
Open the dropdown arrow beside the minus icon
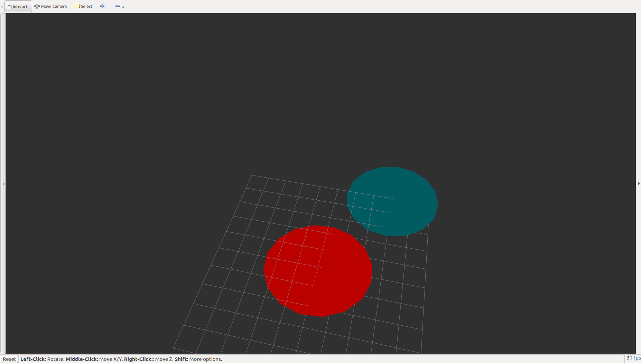pos(123,7)
